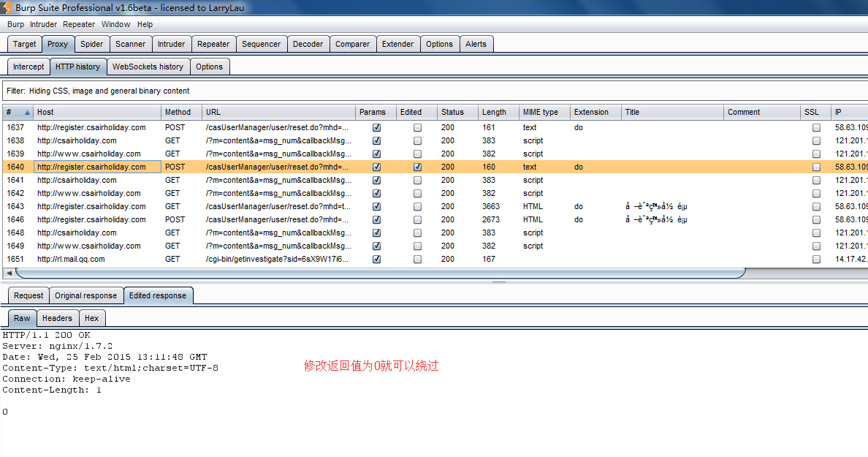
Task: Open the main Options tab
Action: [440, 45]
